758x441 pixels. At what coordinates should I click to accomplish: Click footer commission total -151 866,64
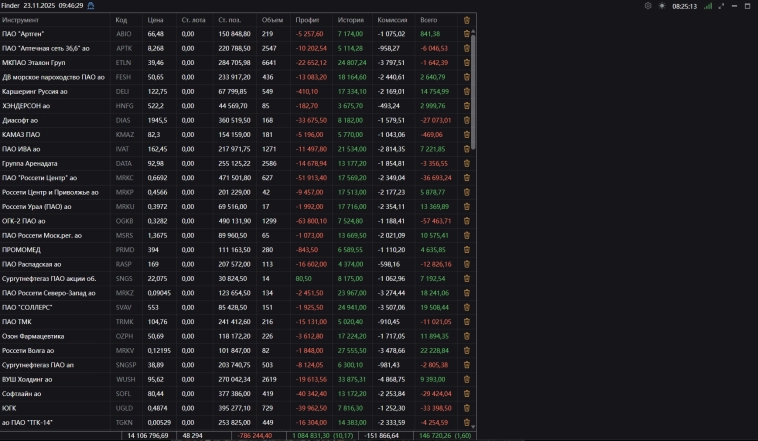click(382, 436)
